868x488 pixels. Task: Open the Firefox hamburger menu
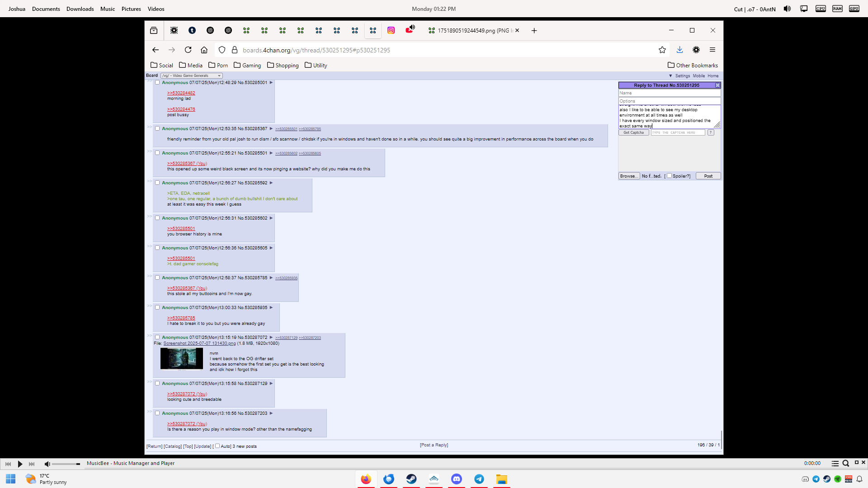point(712,50)
